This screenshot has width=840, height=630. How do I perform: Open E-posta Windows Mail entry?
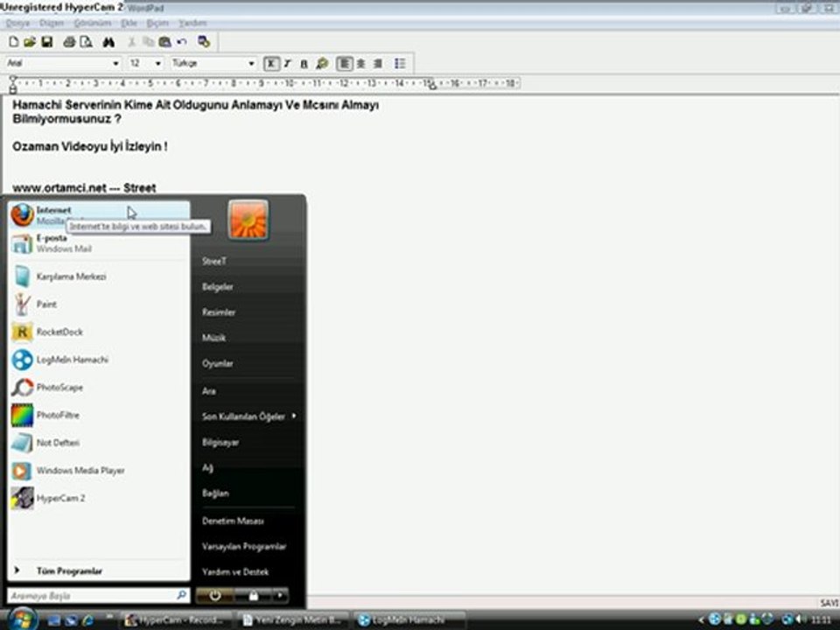click(100, 243)
